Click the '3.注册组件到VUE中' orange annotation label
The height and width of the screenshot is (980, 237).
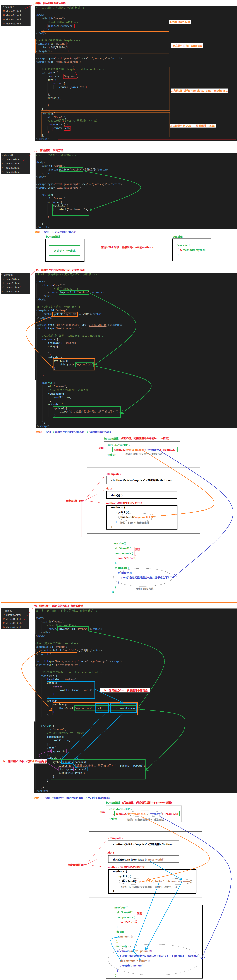(193, 126)
